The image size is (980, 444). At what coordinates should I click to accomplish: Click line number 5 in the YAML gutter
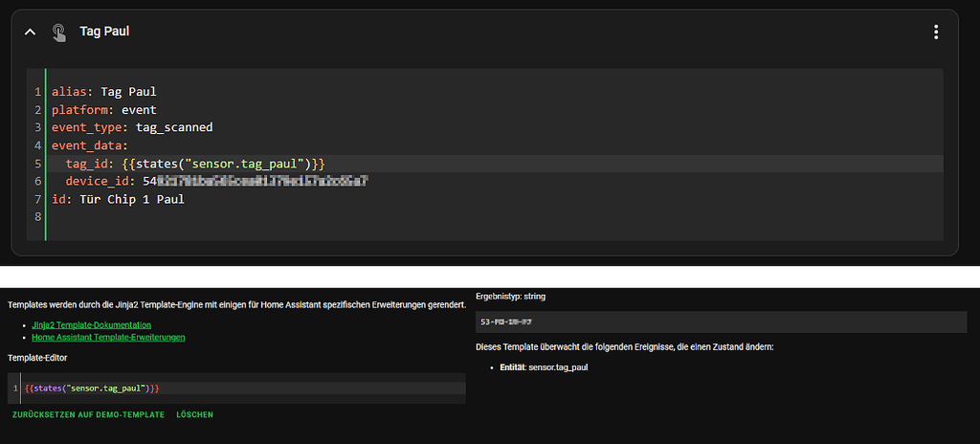click(37, 164)
